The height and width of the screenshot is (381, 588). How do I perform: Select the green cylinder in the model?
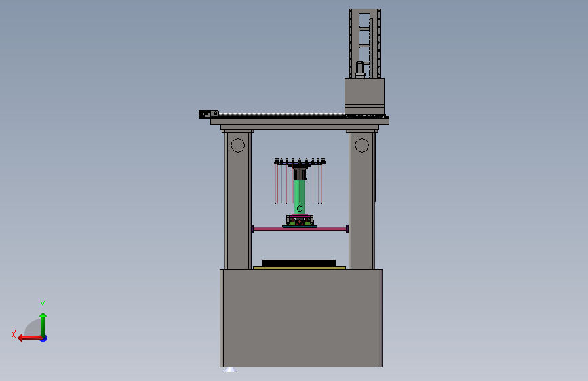pyautogui.click(x=299, y=197)
